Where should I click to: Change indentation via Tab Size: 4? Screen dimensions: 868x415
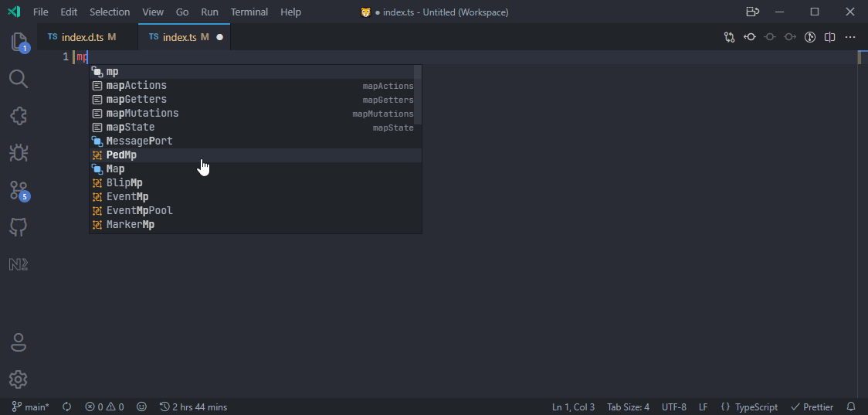click(629, 407)
